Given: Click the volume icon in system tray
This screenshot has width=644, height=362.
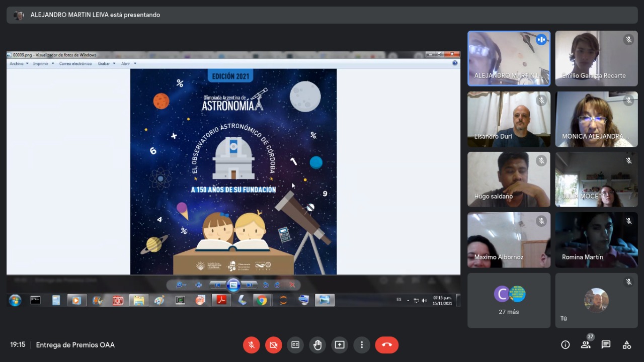Looking at the screenshot, I should (424, 301).
